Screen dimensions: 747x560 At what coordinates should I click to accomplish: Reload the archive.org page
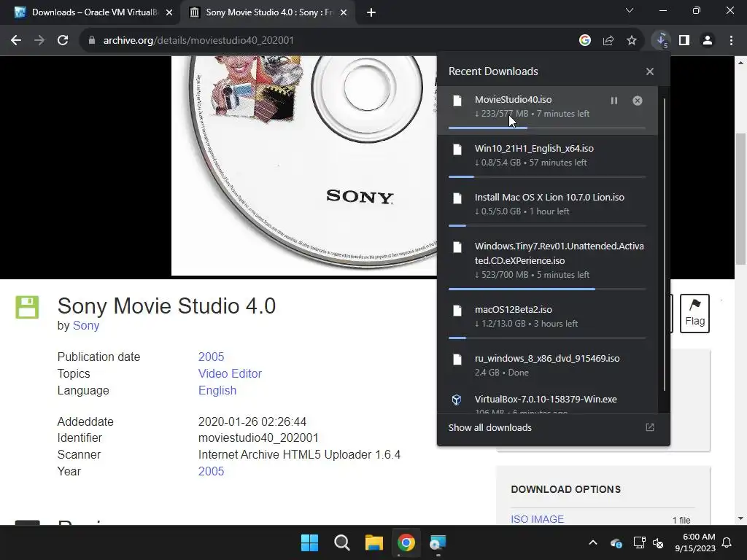click(x=63, y=41)
